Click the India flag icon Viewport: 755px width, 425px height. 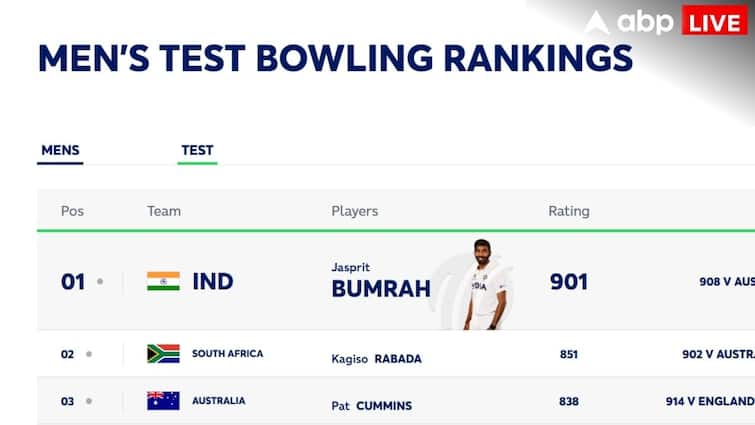[x=163, y=281]
